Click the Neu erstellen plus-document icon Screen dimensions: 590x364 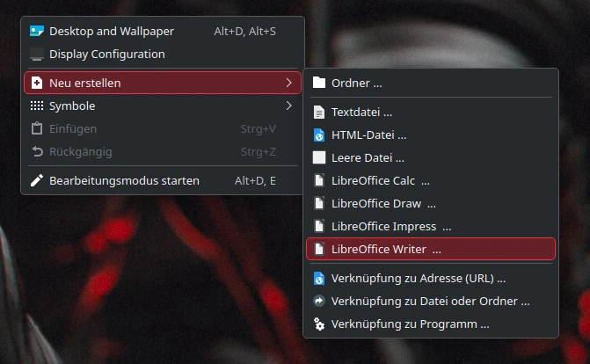[x=37, y=83]
